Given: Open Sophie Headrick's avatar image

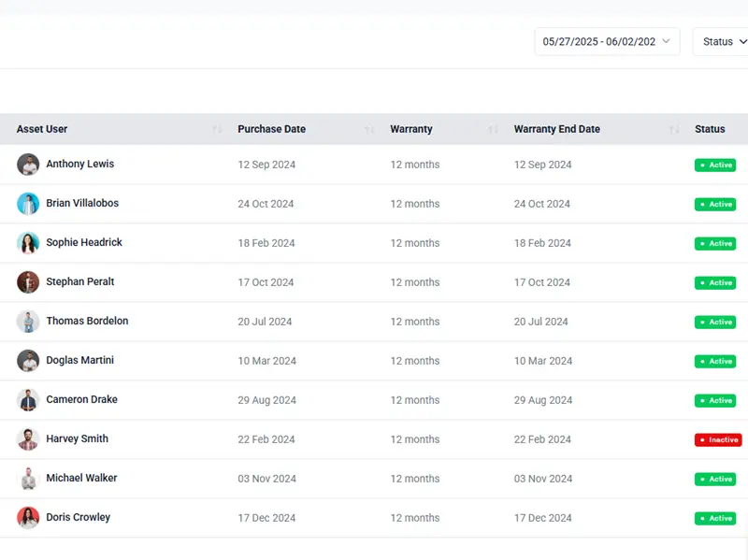Looking at the screenshot, I should pyautogui.click(x=28, y=243).
